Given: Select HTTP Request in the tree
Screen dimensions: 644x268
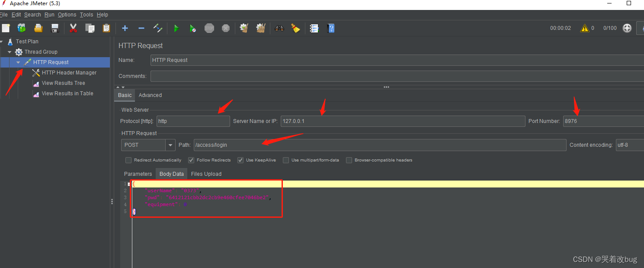Looking at the screenshot, I should click(x=51, y=62).
